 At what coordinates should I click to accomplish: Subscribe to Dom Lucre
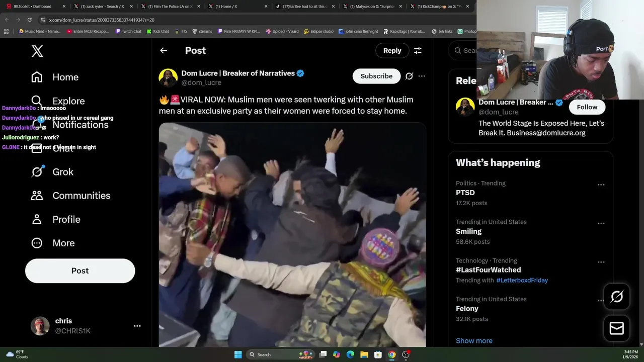point(376,76)
